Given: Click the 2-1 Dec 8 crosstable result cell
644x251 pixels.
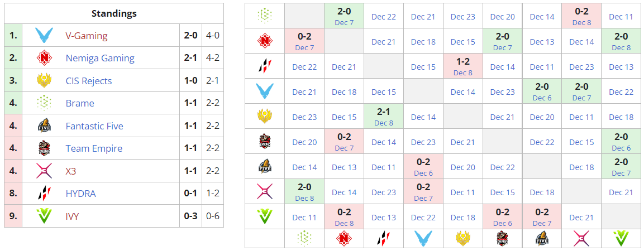Looking at the screenshot, I should (384, 117).
